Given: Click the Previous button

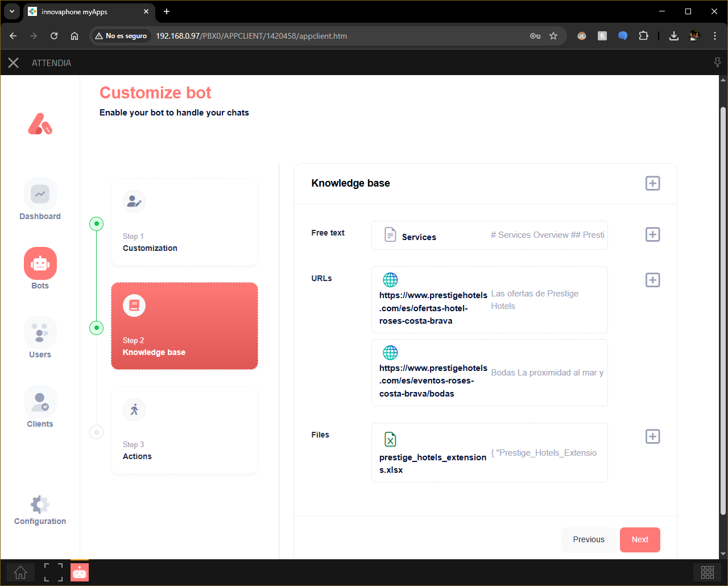Looking at the screenshot, I should [x=589, y=540].
